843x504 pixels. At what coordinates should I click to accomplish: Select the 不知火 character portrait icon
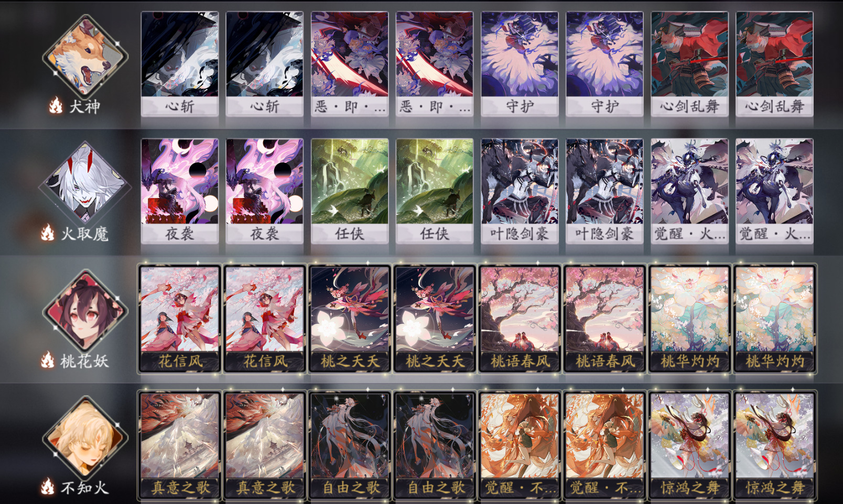(85, 436)
